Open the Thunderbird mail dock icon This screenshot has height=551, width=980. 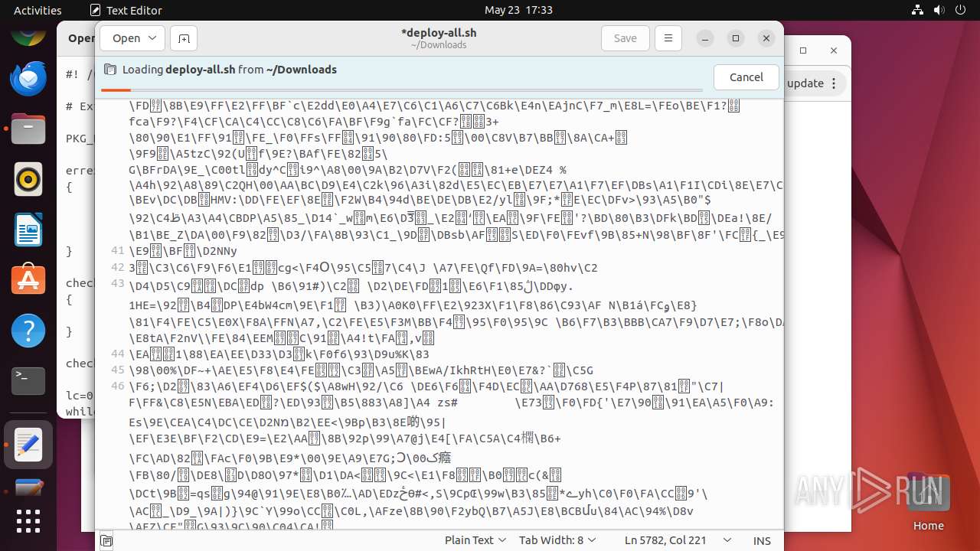click(28, 78)
